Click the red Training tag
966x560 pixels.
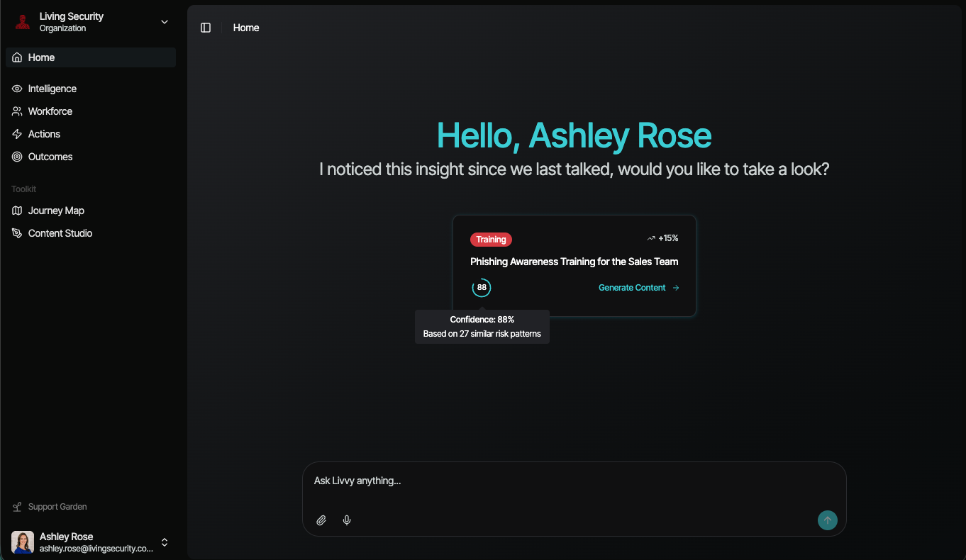[x=491, y=240]
